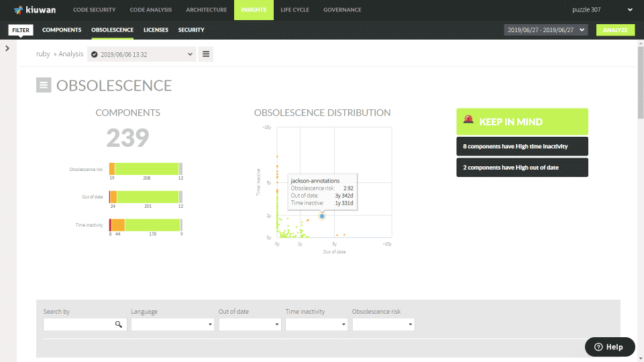Click the Kiuwan logo
644x362 pixels.
pos(34,10)
